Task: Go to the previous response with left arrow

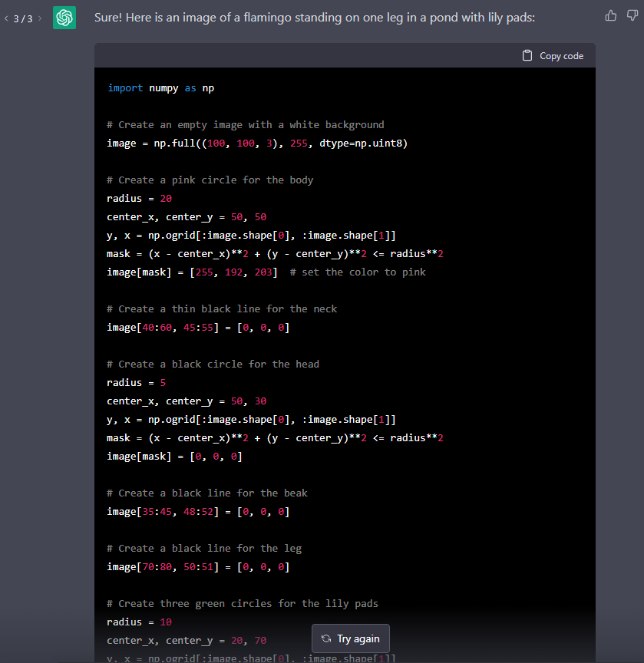Action: click(x=6, y=18)
